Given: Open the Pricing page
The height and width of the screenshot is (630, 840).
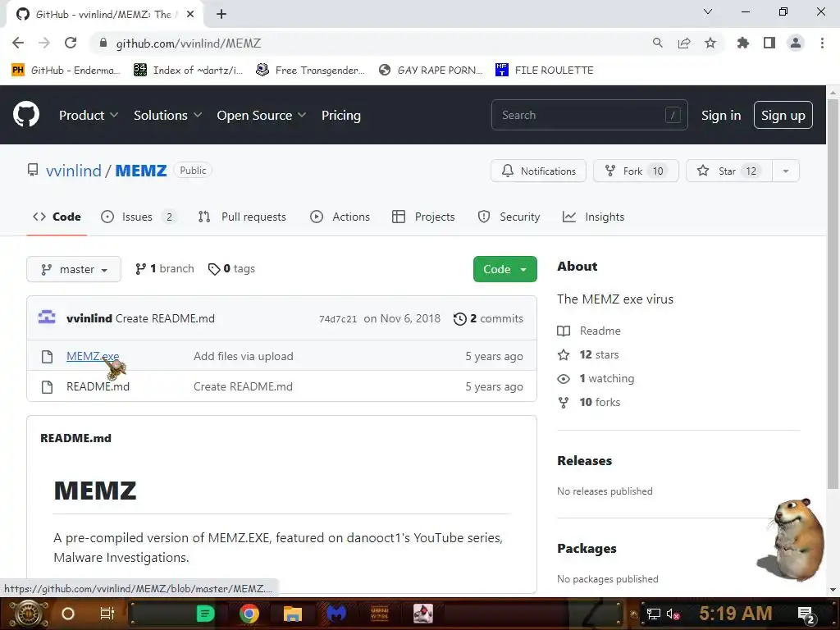Looking at the screenshot, I should (x=340, y=115).
